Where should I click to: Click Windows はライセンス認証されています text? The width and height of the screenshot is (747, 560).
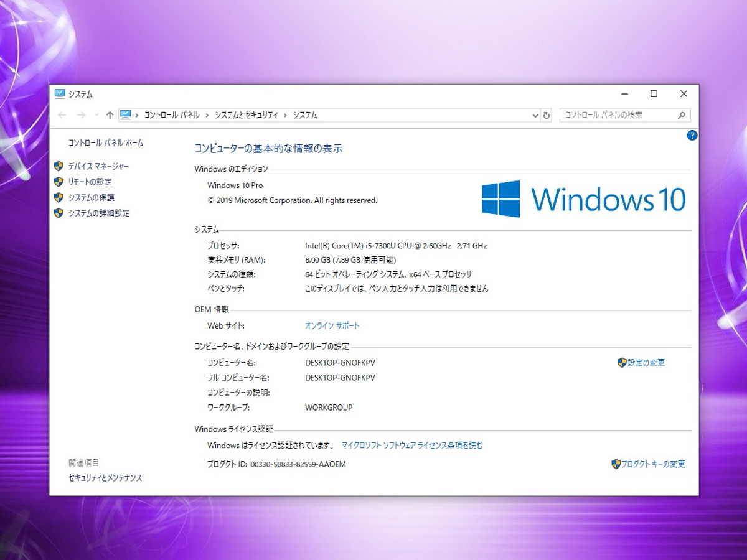271,445
